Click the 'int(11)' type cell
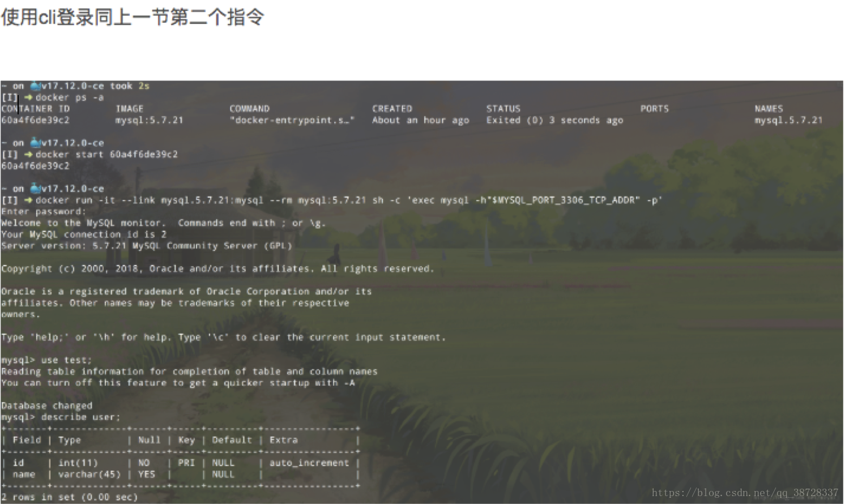The width and height of the screenshot is (845, 504). tap(78, 463)
